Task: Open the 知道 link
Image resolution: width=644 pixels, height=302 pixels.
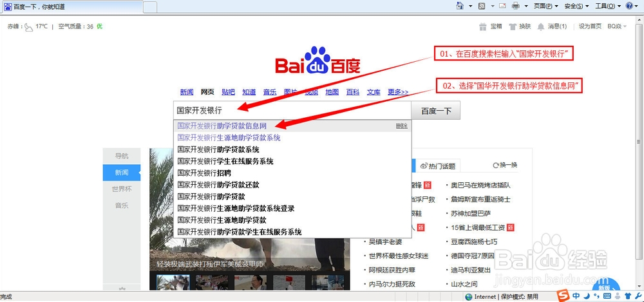Action: pos(249,92)
